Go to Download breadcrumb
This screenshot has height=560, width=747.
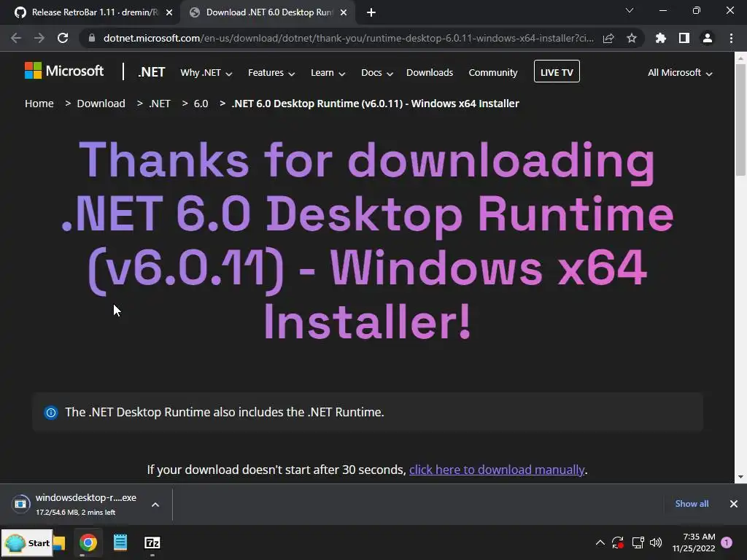tap(101, 104)
